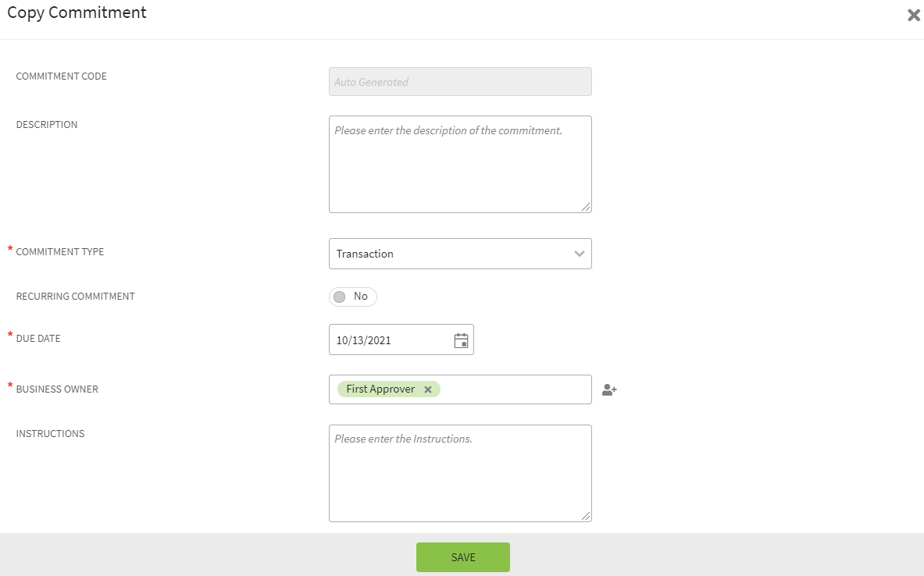Image resolution: width=924 pixels, height=576 pixels.
Task: Click the Copy Commitment dialog title
Action: pyautogui.click(x=77, y=12)
